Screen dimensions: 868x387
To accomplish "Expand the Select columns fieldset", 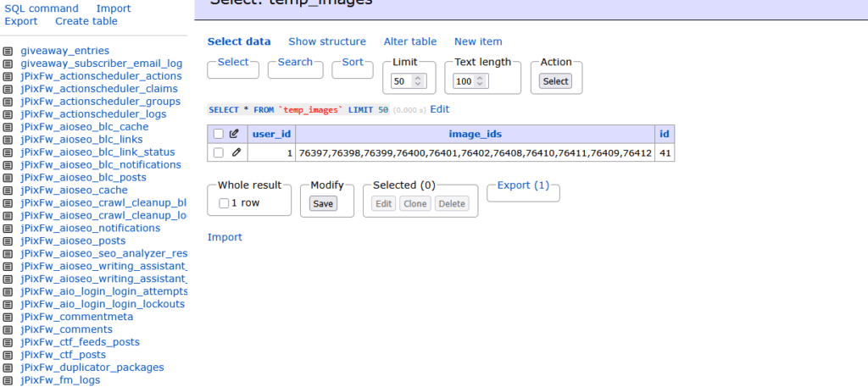I will [x=233, y=62].
